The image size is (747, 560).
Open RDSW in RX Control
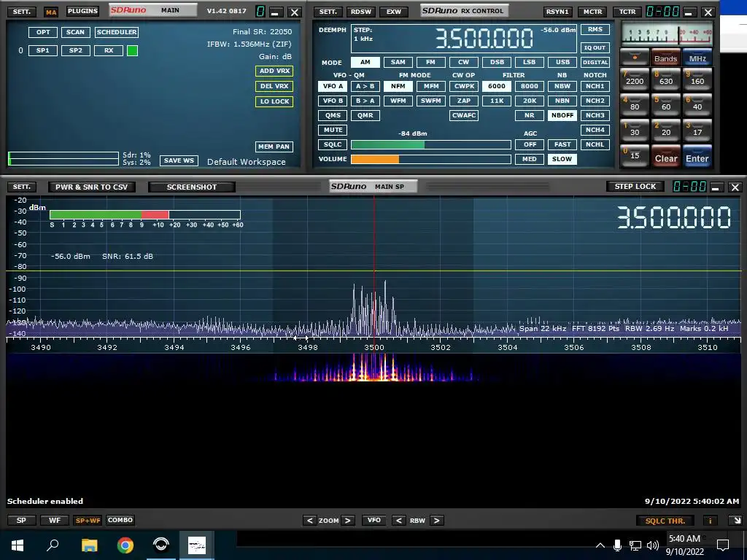tap(360, 12)
